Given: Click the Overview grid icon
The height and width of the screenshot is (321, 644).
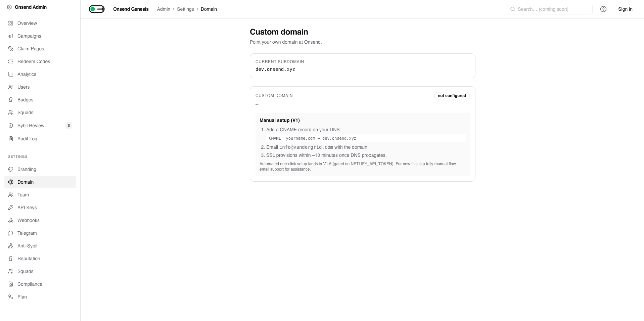Looking at the screenshot, I should [11, 23].
